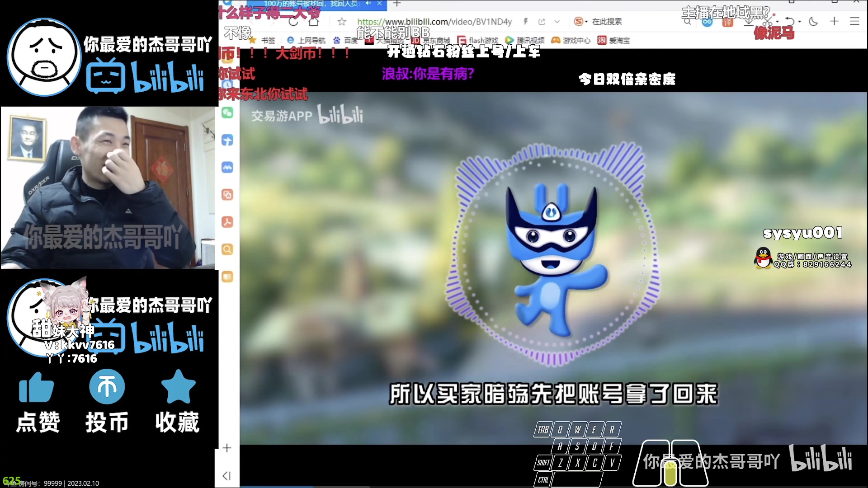Toggle night mode moon icon
The width and height of the screenshot is (868, 488).
click(x=813, y=21)
